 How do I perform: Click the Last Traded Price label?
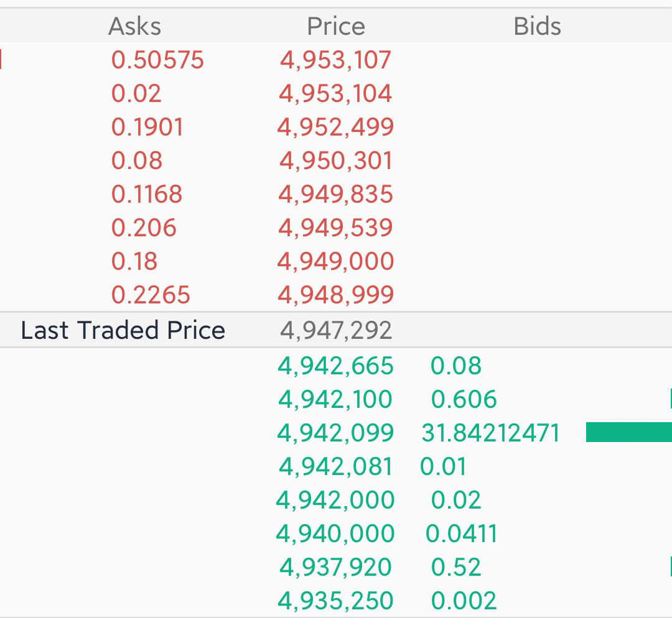tap(123, 330)
